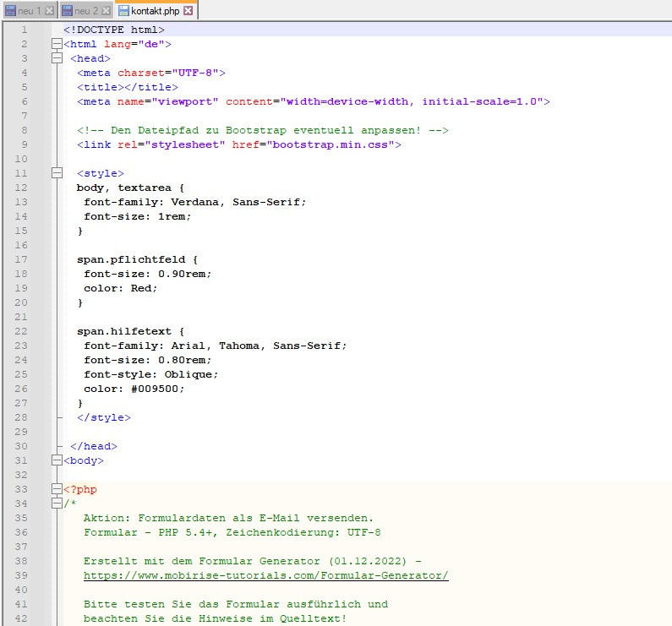Click the save-state icon on neu 2 tab
This screenshot has height=626, width=672.
tap(67, 11)
